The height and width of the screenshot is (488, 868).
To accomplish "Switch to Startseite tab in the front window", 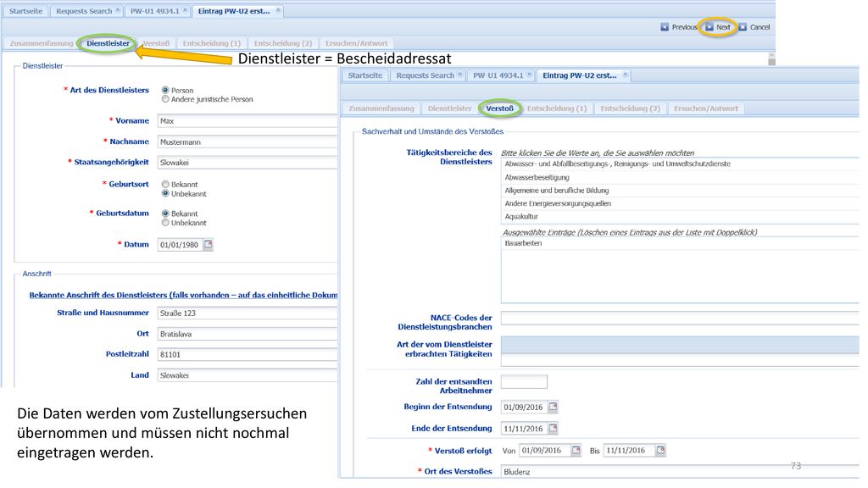I will pyautogui.click(x=365, y=75).
